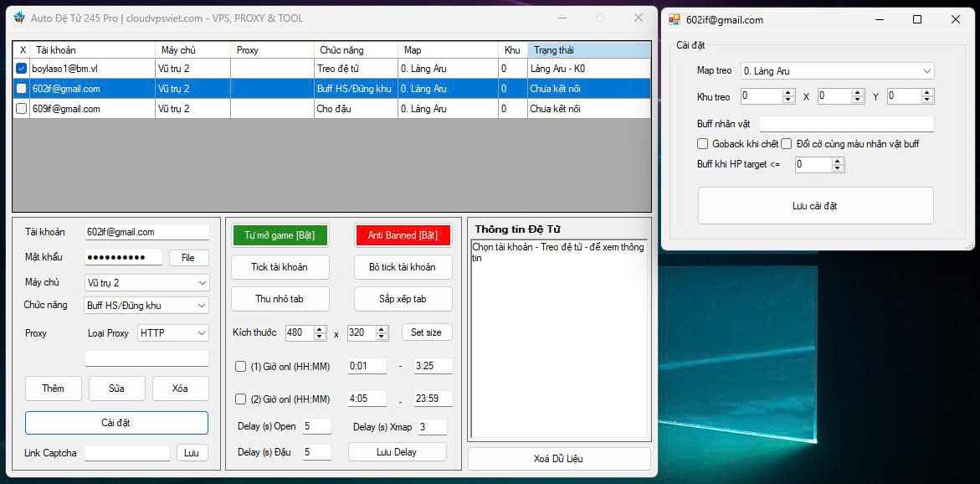Click the Xoá Dữ Liệu button
Screen dimensions: 980x484
point(558,459)
